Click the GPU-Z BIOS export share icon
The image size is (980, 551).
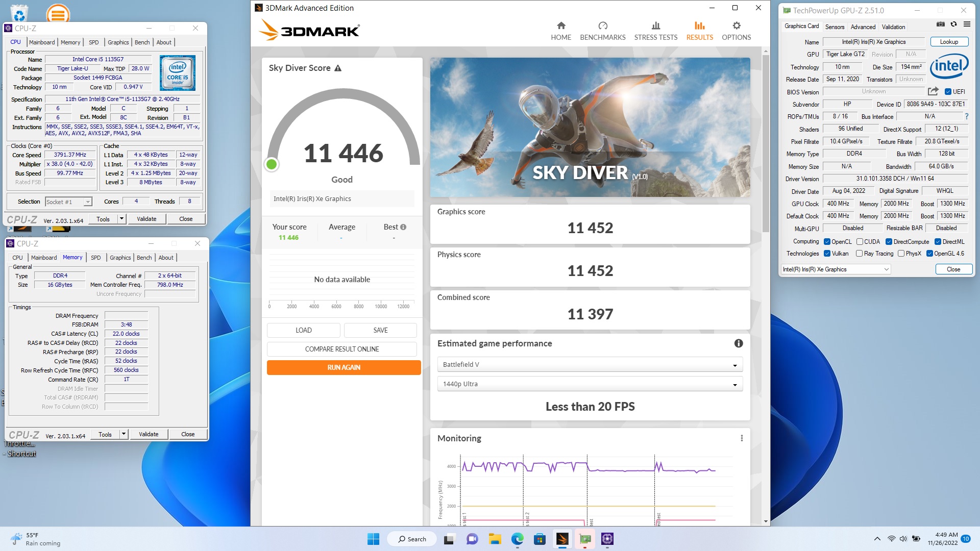coord(933,91)
